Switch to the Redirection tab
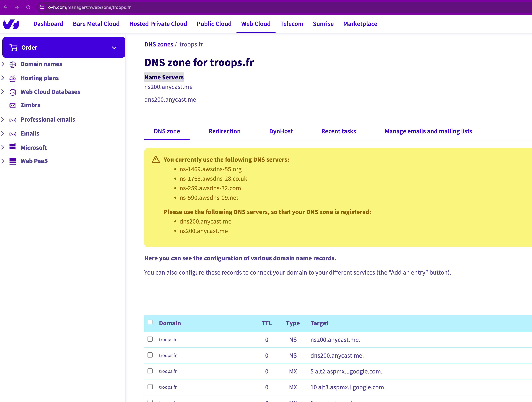The width and height of the screenshot is (532, 402). 224,131
